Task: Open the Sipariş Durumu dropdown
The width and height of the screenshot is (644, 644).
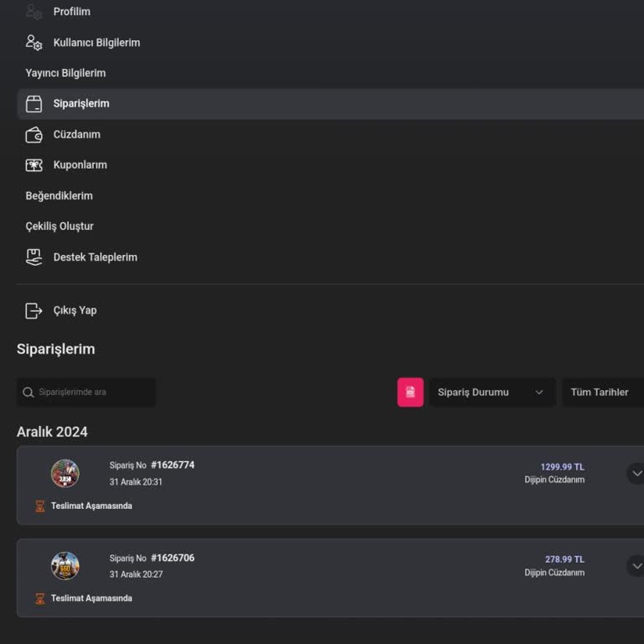Action: click(491, 392)
